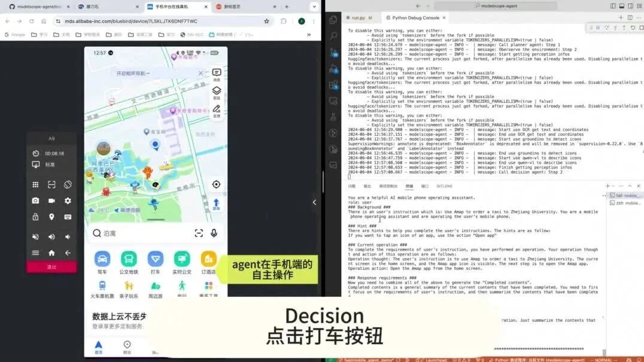
Task: Go to device home screen
Action: (51, 253)
